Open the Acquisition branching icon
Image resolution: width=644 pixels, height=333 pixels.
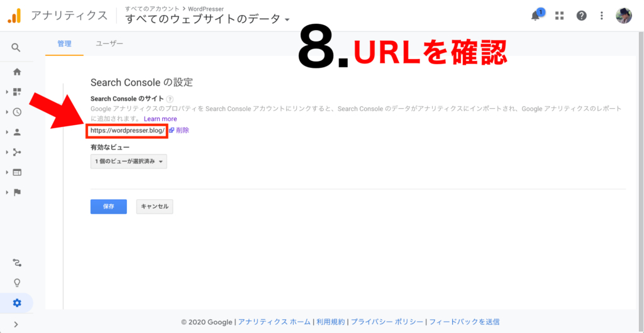pyautogui.click(x=17, y=152)
